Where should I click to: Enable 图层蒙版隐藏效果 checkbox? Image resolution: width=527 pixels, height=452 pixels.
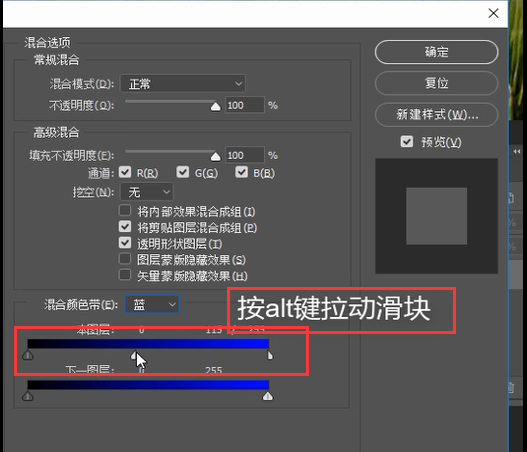tap(125, 259)
